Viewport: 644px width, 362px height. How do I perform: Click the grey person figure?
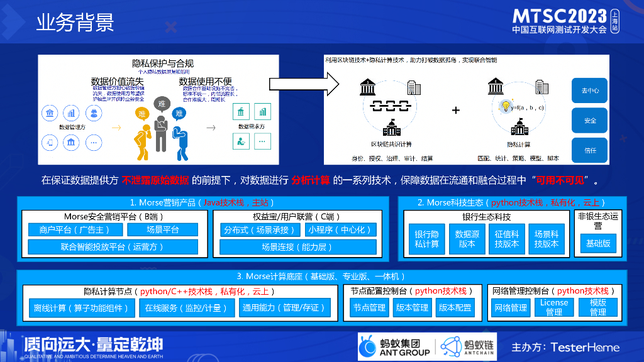click(160, 133)
